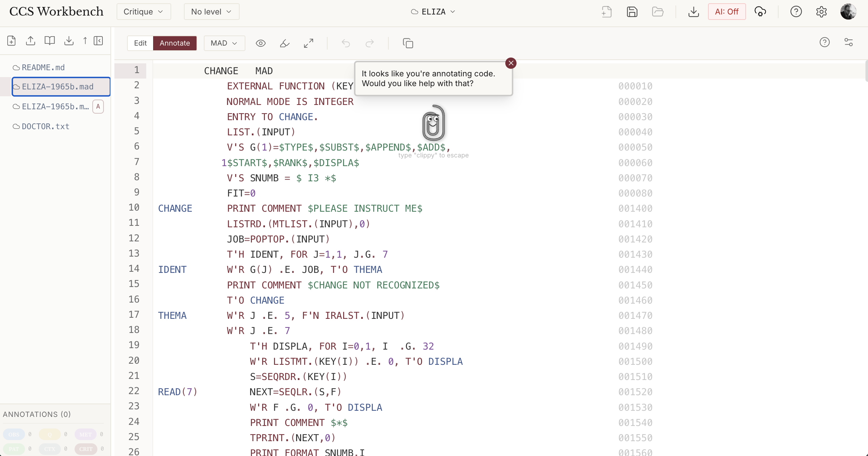868x456 pixels.
Task: Click the open book icon in sidebar
Action: pyautogui.click(x=50, y=41)
